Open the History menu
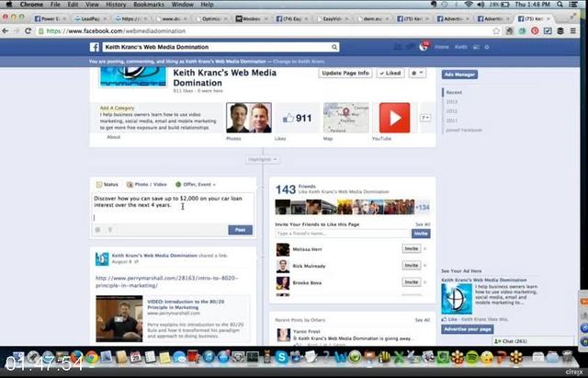Image resolution: width=588 pixels, height=378 pixels. (116, 5)
